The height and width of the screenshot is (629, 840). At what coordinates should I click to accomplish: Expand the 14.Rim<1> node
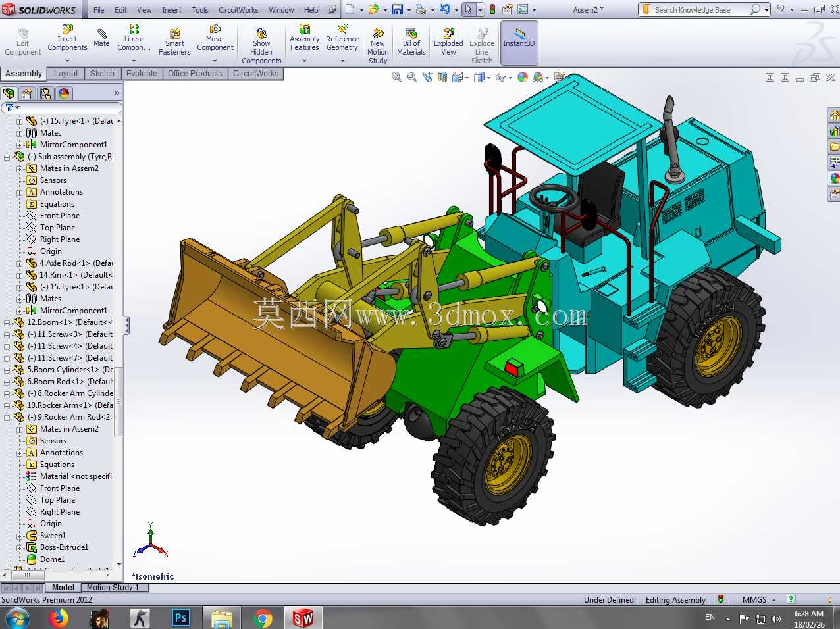[x=19, y=275]
